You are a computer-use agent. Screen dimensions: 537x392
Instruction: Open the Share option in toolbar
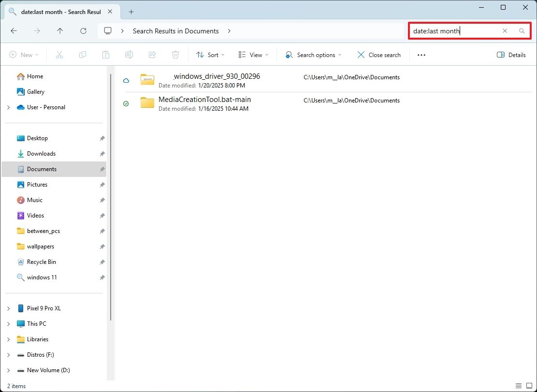152,55
